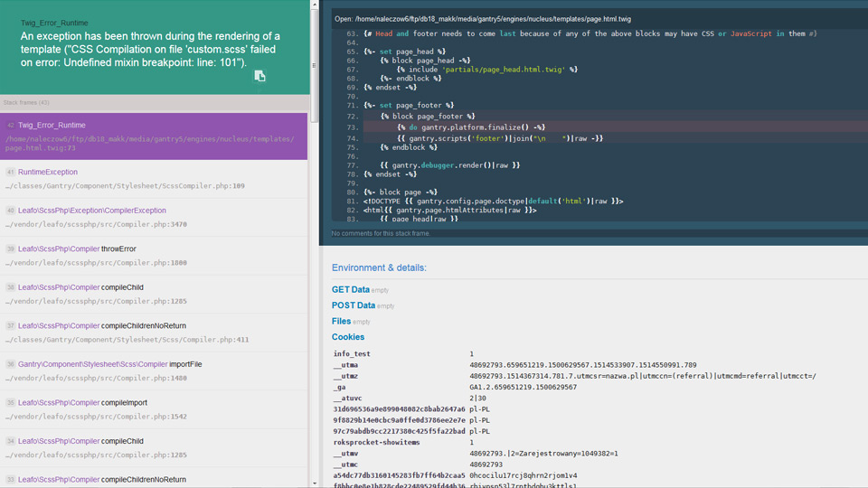Open RuntimeException stack frame 41
This screenshot has width=868, height=488.
[154, 179]
